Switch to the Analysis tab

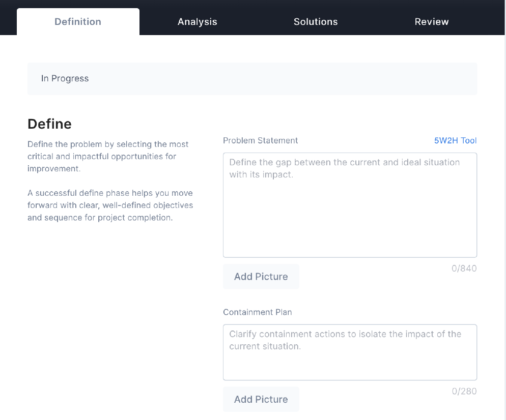click(197, 22)
